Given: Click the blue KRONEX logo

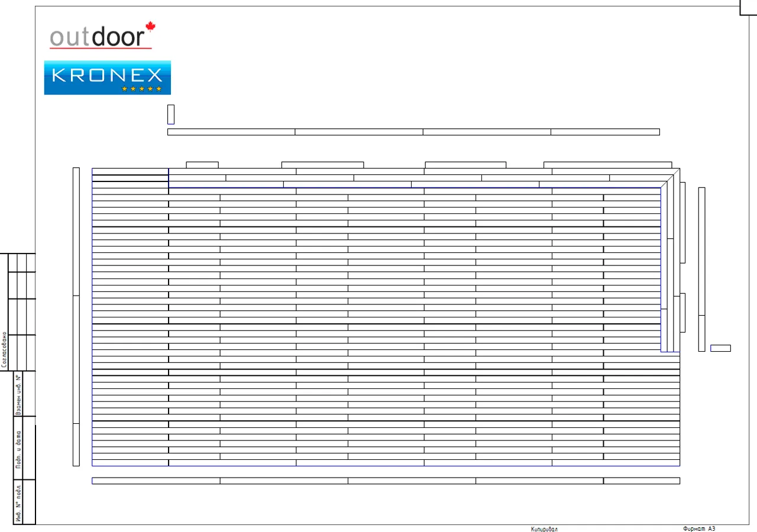Looking at the screenshot, I should click(107, 77).
